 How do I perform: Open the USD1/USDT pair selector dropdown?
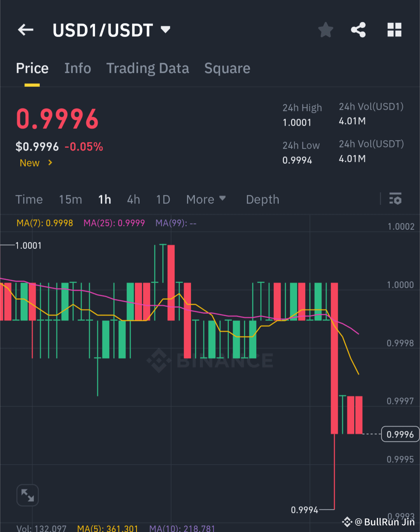point(112,30)
